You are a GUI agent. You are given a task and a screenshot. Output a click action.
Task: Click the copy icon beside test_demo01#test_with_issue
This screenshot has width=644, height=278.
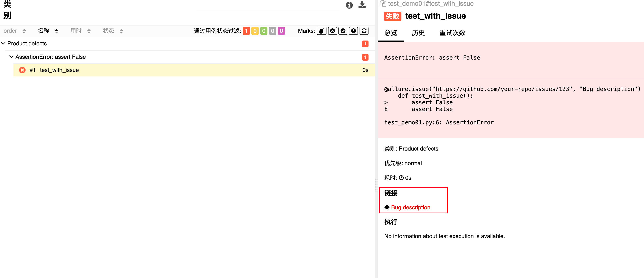tap(383, 3)
